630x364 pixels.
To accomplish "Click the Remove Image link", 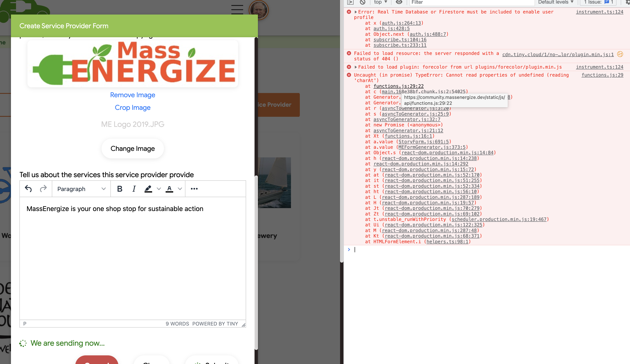I will coord(133,95).
